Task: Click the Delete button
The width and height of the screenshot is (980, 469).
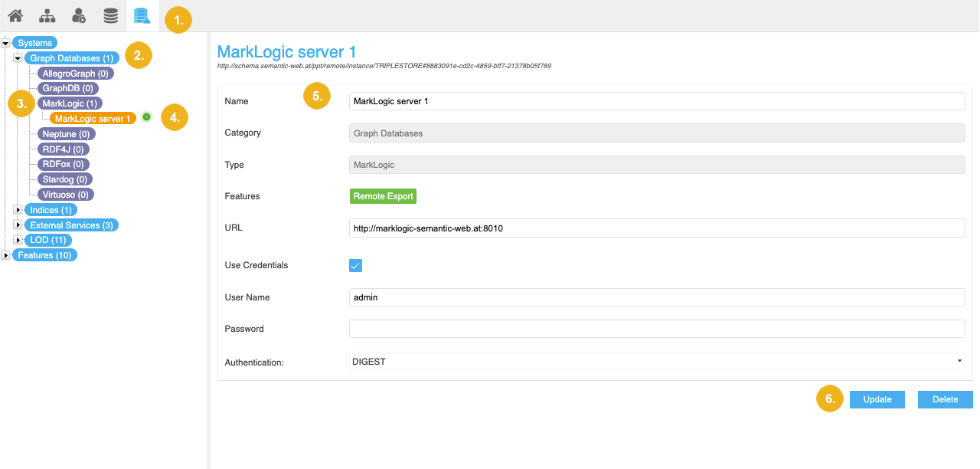Action: point(946,399)
